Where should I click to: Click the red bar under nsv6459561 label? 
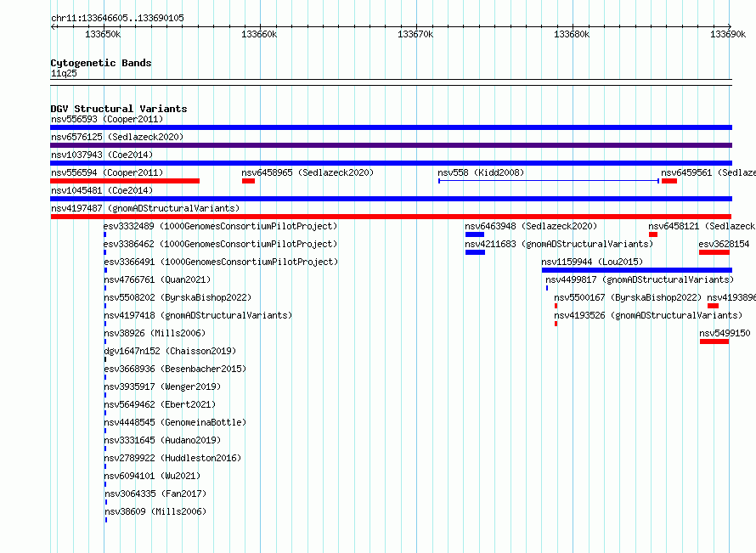(669, 181)
